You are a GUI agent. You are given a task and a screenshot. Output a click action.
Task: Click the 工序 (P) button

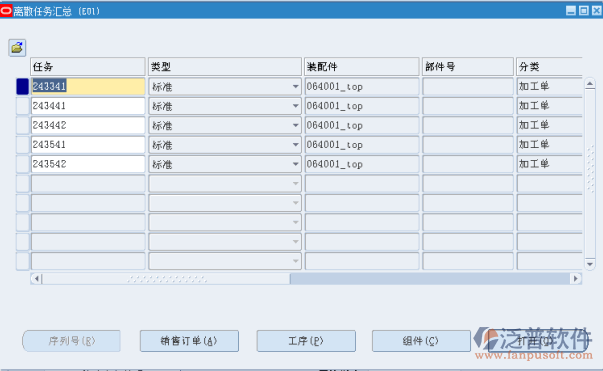click(306, 341)
